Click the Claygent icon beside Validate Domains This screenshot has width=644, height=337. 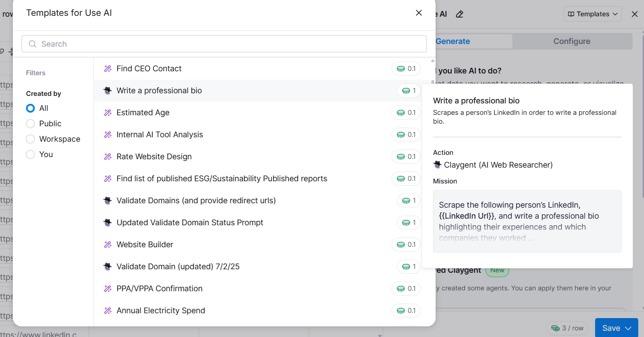tap(107, 201)
